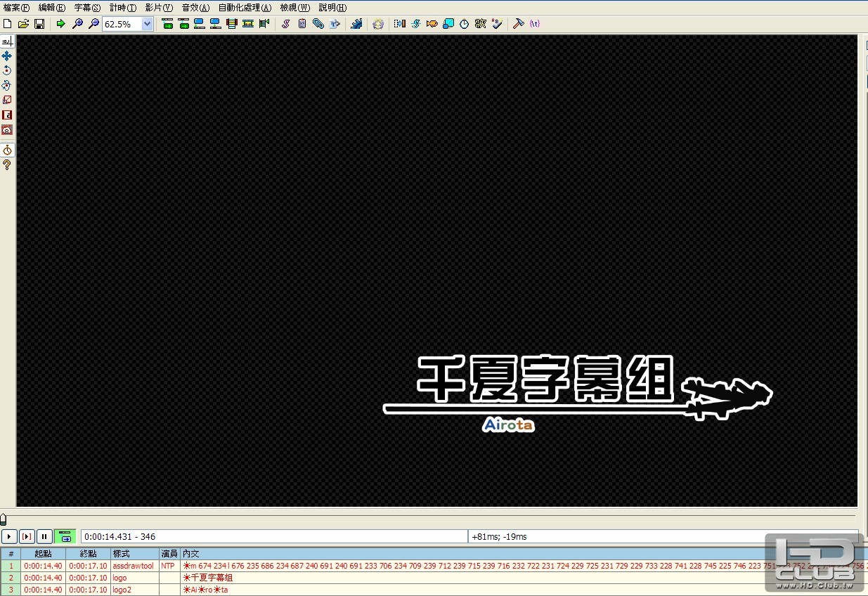Open Options hammer icon
This screenshot has height=596, width=868.
click(519, 24)
